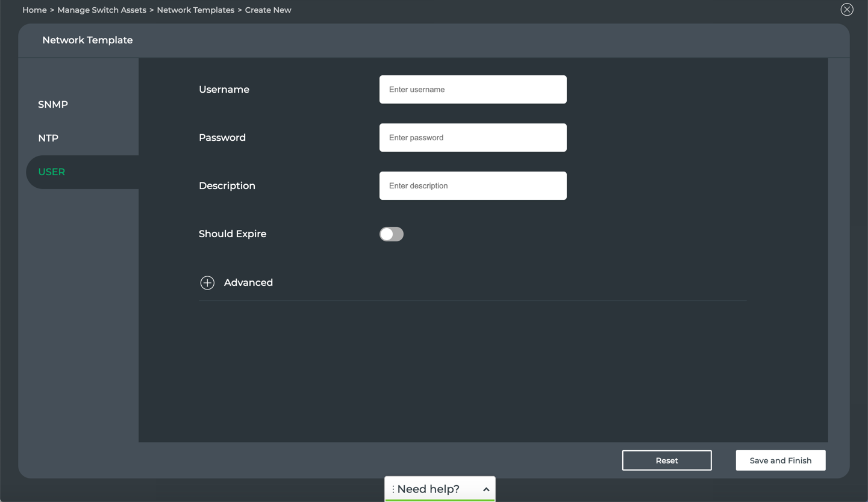Click the Need help drag handle dots
868x502 pixels.
[x=393, y=489]
